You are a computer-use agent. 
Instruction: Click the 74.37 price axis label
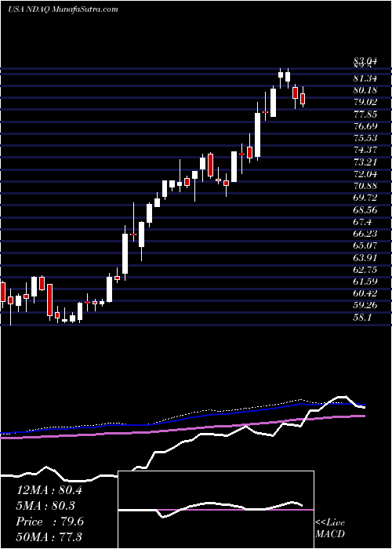tap(365, 150)
